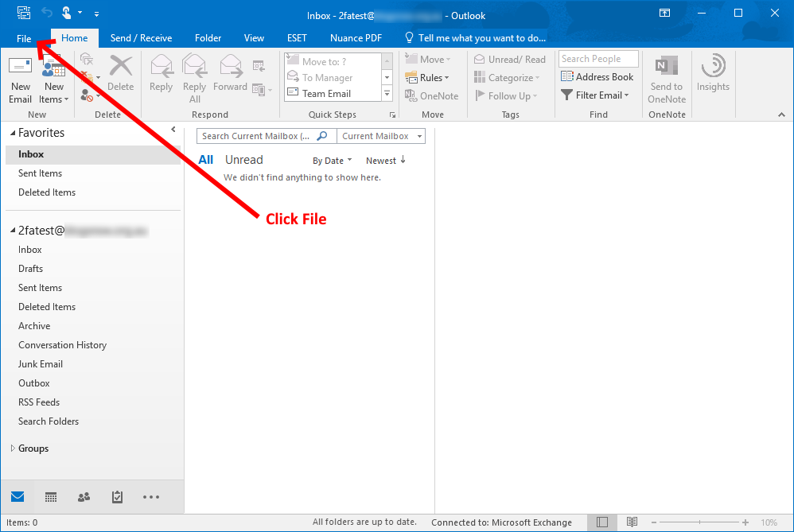This screenshot has height=532, width=794.
Task: Click in the Search Current Mailbox field
Action: [x=257, y=136]
